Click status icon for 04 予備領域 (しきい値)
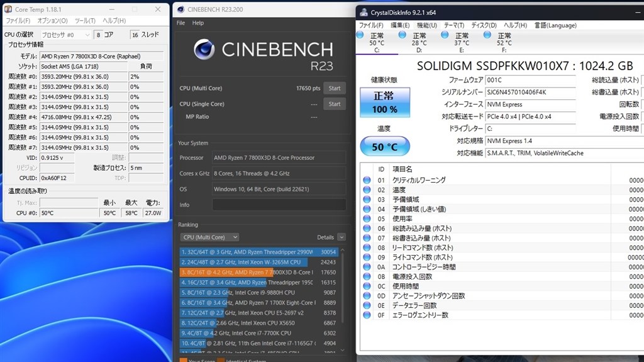This screenshot has width=644, height=362. (x=367, y=209)
